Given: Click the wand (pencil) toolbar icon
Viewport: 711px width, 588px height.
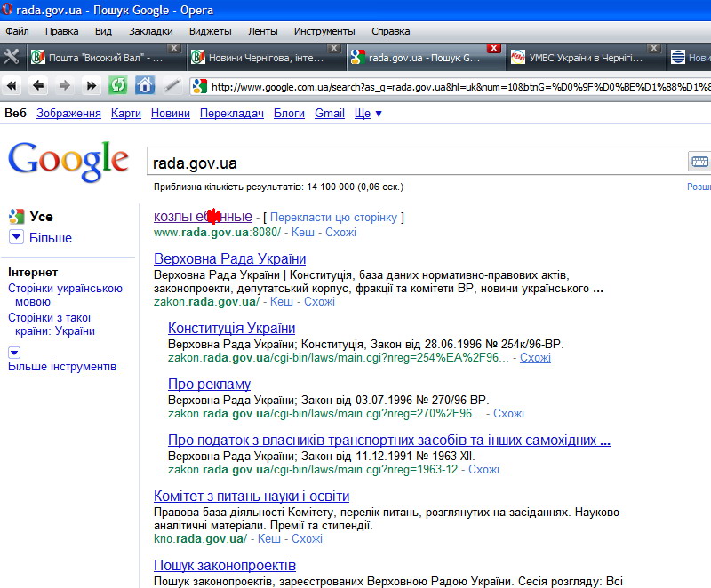Looking at the screenshot, I should click(172, 86).
